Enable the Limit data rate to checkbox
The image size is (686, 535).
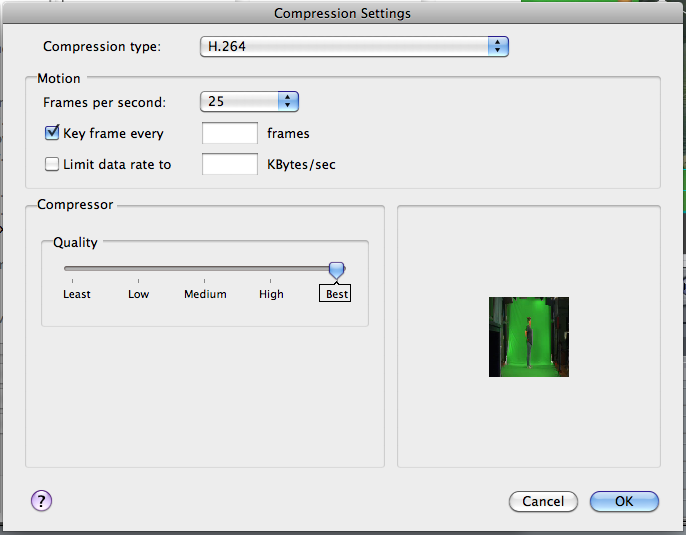click(x=52, y=164)
